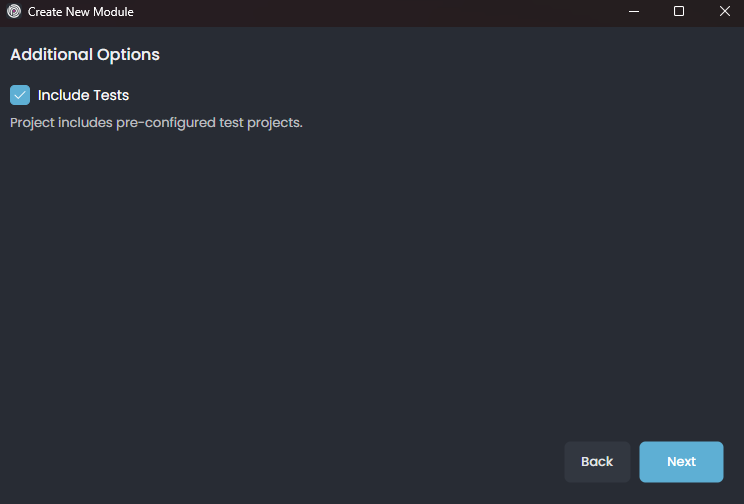This screenshot has width=744, height=504.
Task: Minimize the Create New Module window
Action: [634, 12]
